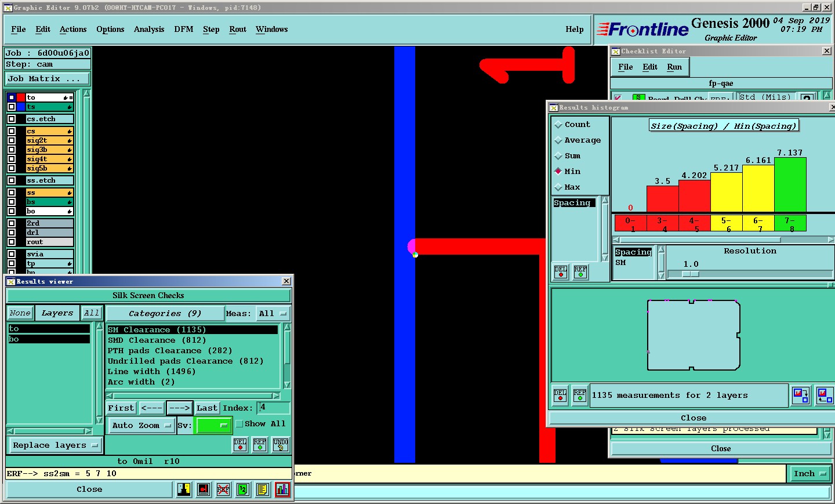Toggle display checkbox for layer 'ts'

tap(12, 107)
